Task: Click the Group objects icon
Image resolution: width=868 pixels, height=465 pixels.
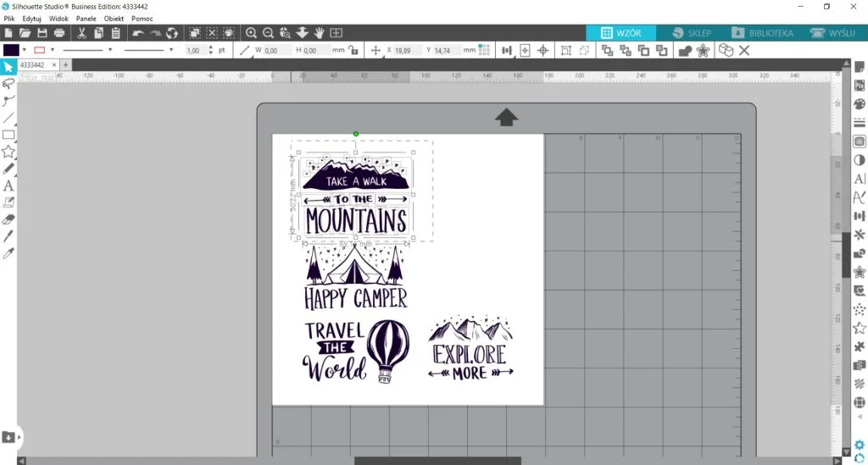Action: (x=565, y=50)
